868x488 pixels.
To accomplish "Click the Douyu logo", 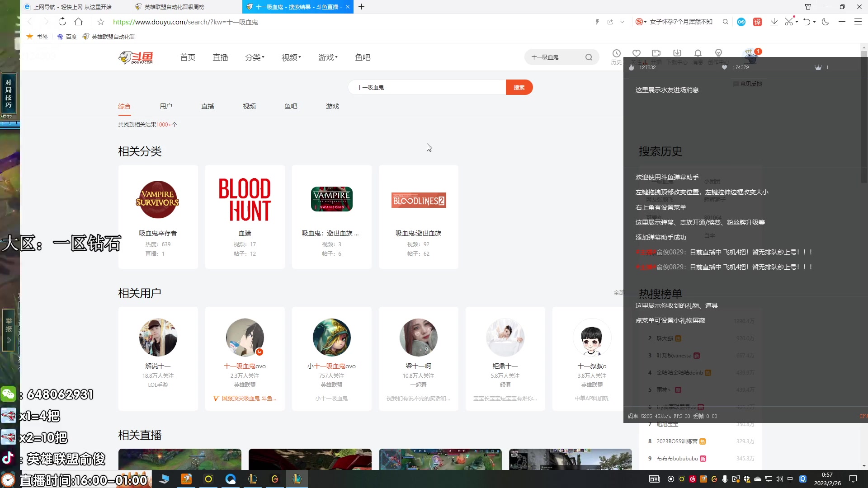I will pos(136,57).
